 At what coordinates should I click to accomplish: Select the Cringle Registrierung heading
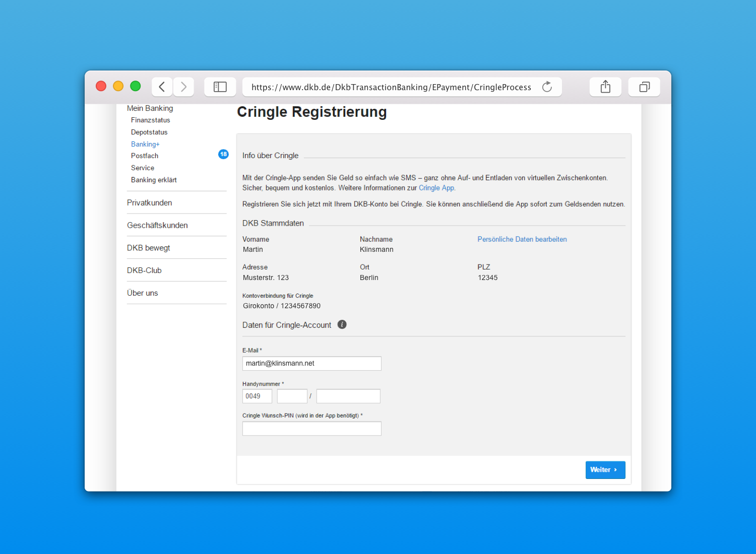[x=312, y=112]
